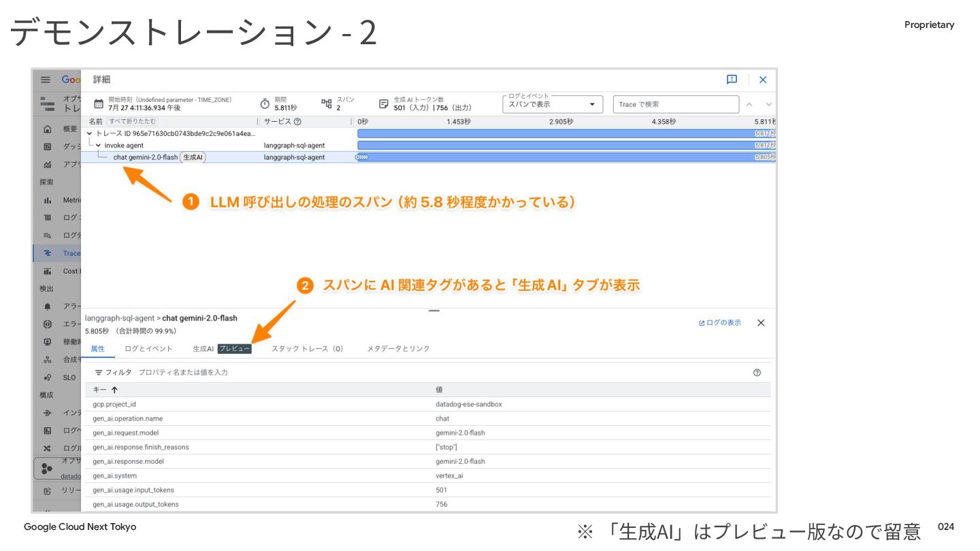Open the log-based metrics sidebar icon

[x=47, y=431]
